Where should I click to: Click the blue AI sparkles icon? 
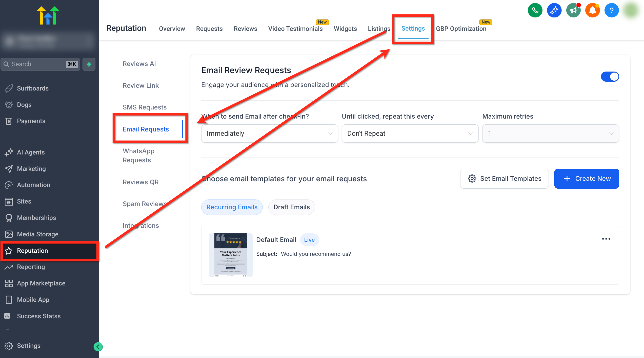click(554, 10)
